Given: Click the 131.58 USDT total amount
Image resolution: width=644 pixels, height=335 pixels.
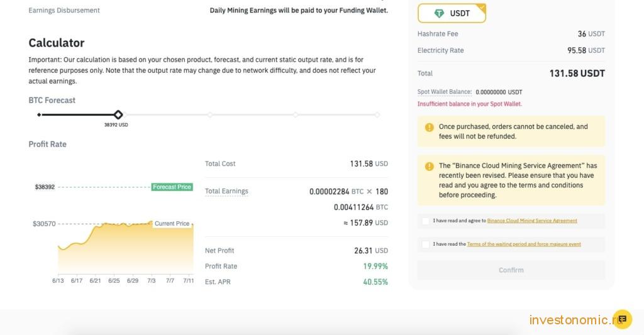Looking at the screenshot, I should click(577, 74).
